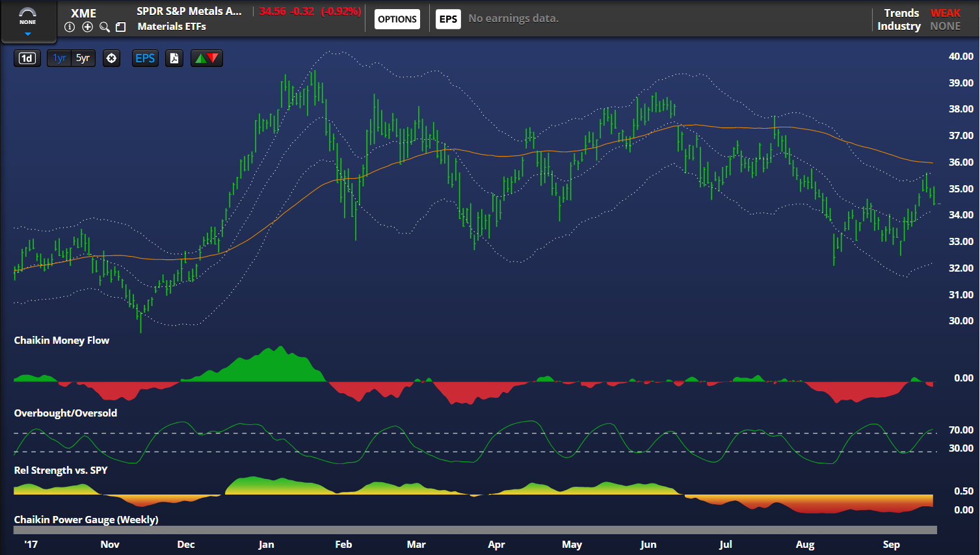This screenshot has width=980, height=555.
Task: Click the -0.32 price change value
Action: [x=302, y=11]
